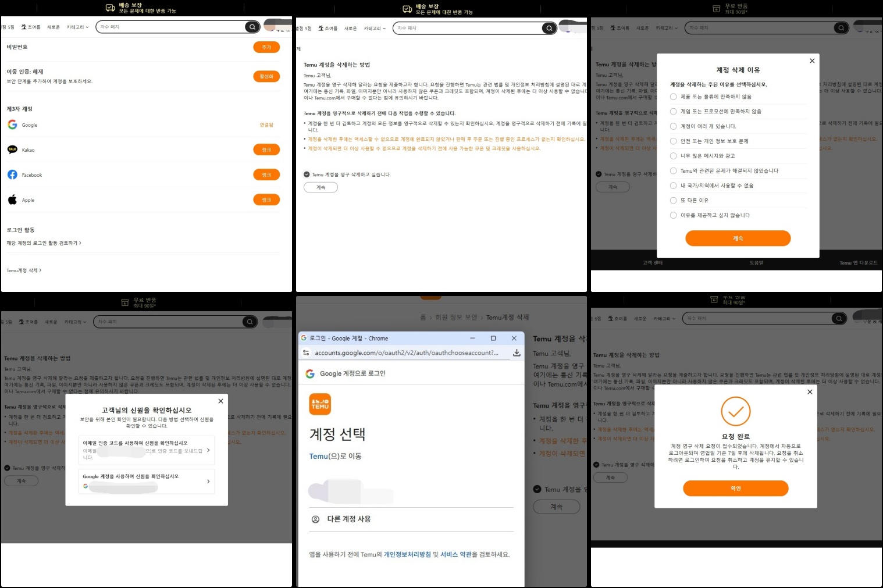
Task: Click 계속 button on delete-instructions page
Action: pyautogui.click(x=321, y=187)
